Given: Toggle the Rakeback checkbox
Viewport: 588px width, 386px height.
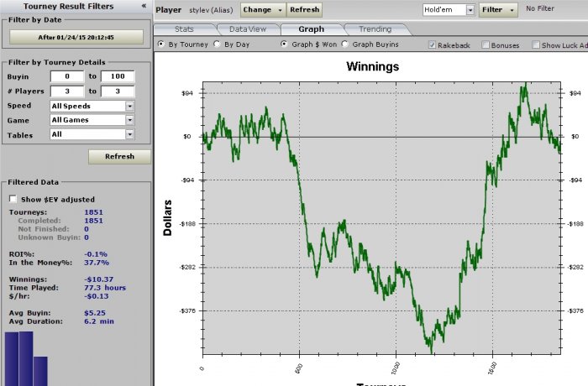Looking at the screenshot, I should (x=432, y=45).
